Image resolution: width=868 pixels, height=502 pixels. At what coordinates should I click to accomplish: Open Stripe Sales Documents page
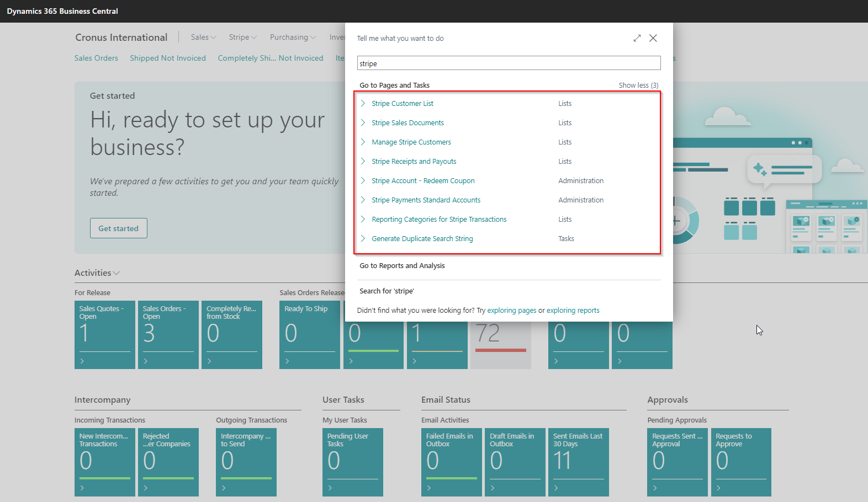(407, 122)
